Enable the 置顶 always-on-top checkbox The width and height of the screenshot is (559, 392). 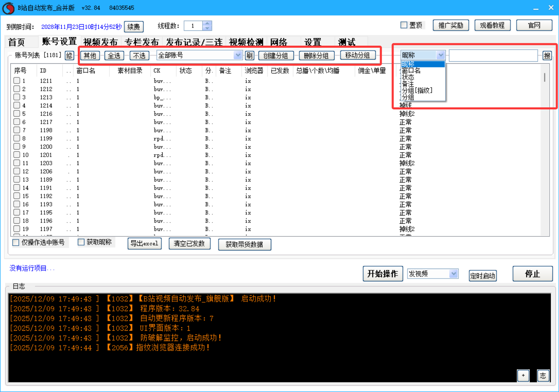(404, 25)
